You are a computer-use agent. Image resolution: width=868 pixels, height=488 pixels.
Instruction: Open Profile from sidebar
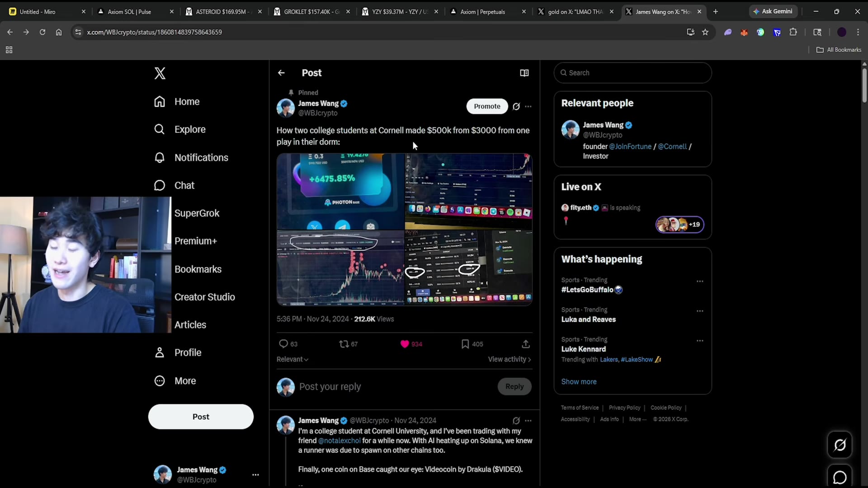tap(178, 352)
